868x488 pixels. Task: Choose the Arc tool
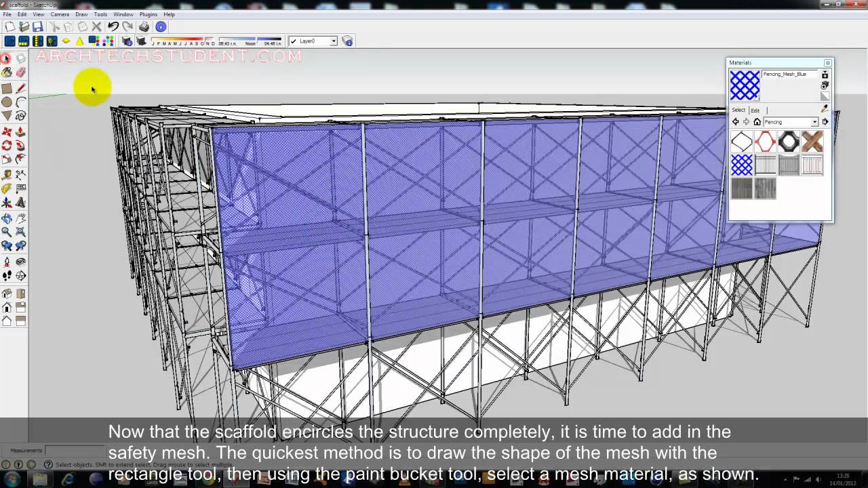(21, 102)
